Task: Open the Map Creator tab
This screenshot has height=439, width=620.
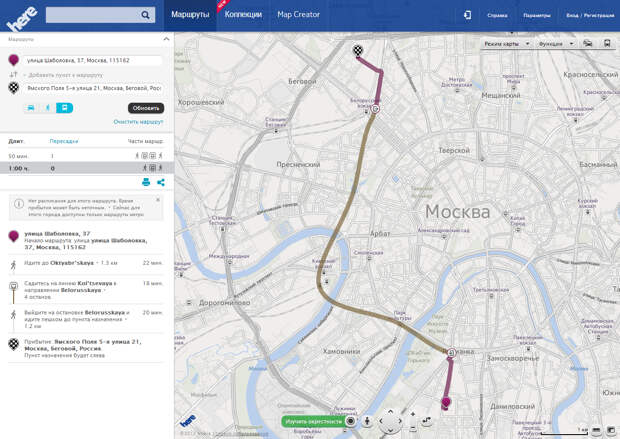Action: point(298,15)
